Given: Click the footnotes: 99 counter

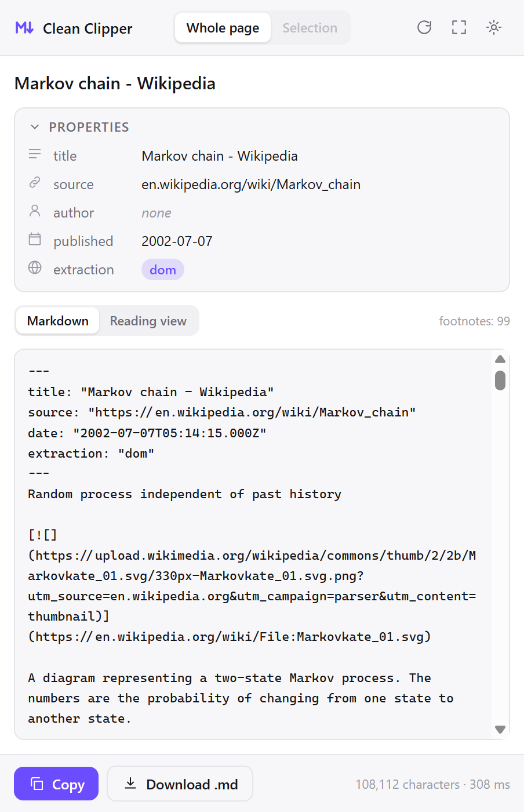Looking at the screenshot, I should pyautogui.click(x=474, y=321).
